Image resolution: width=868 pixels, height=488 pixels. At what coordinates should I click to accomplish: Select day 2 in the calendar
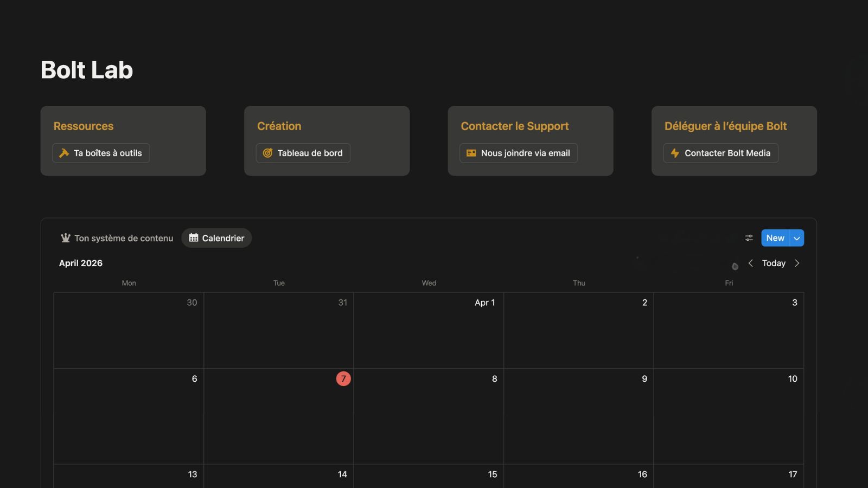click(579, 331)
